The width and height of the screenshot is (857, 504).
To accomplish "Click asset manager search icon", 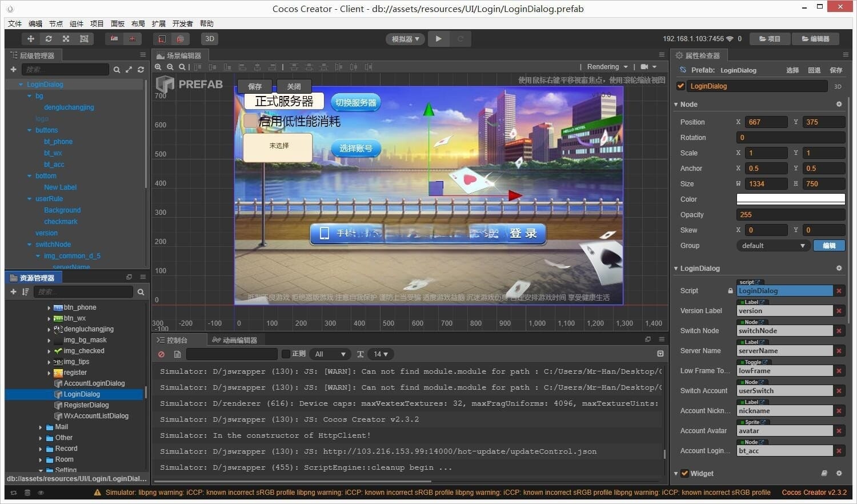I will [141, 292].
